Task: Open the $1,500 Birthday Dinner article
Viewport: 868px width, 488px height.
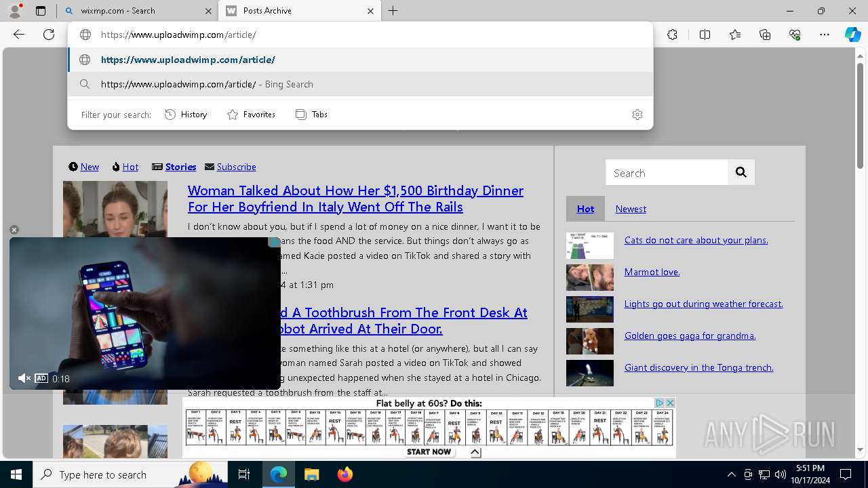Action: pyautogui.click(x=355, y=199)
